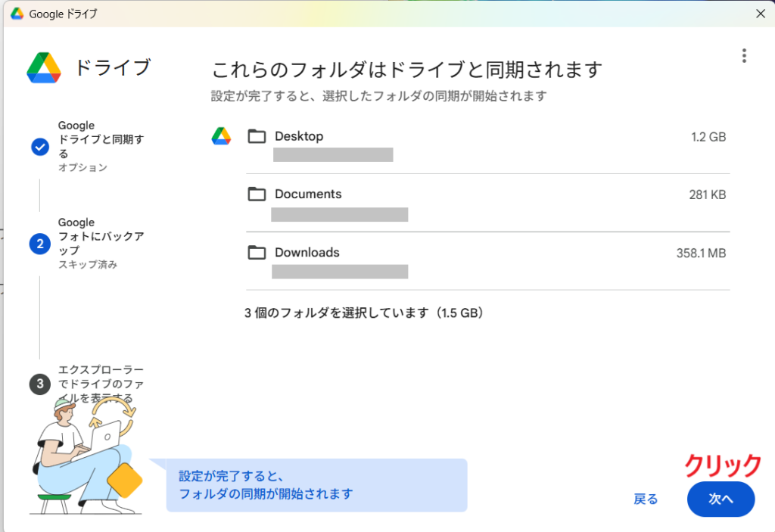Open the three-dot more options menu
The width and height of the screenshot is (775, 532).
(744, 56)
